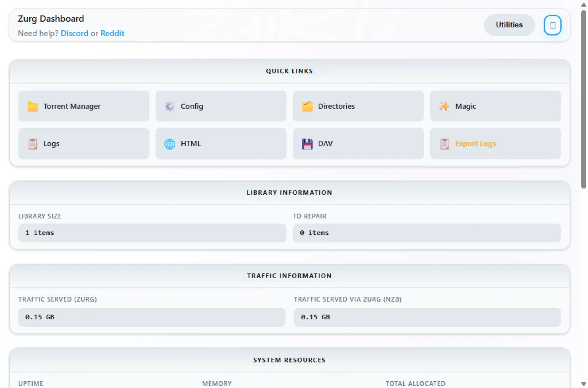
Task: Open the Reddit help link
Action: 113,34
